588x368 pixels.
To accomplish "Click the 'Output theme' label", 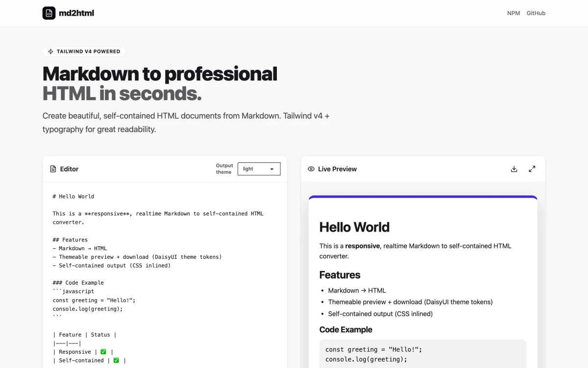I will (x=224, y=169).
